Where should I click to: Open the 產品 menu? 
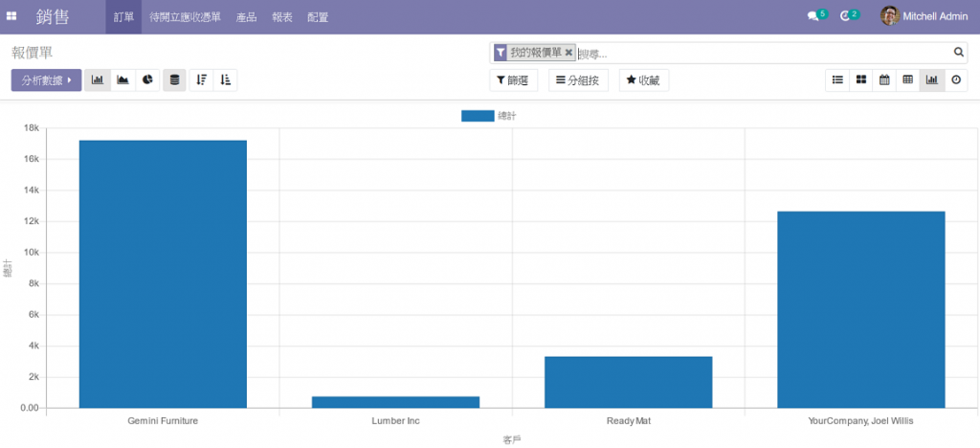[x=246, y=17]
